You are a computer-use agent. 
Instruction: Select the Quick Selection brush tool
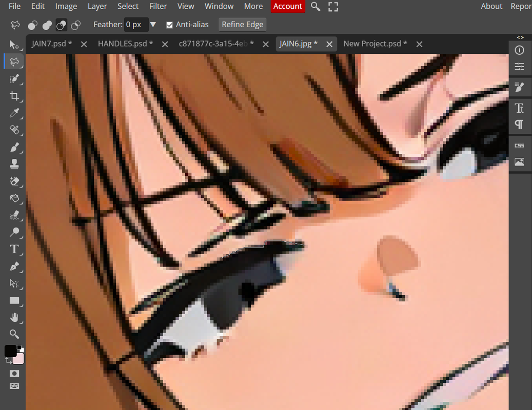pyautogui.click(x=14, y=79)
